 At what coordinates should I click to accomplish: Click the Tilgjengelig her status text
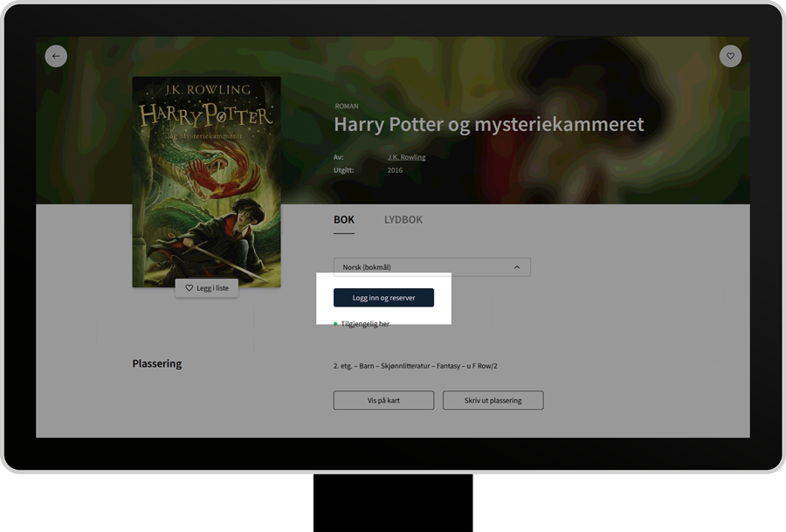(365, 324)
